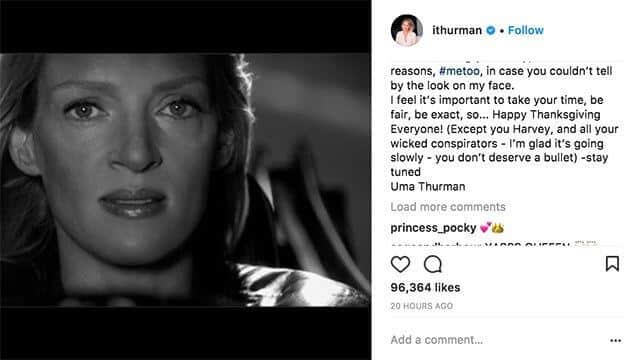640x360 pixels.
Task: Open the ithurman username link
Action: click(x=457, y=30)
